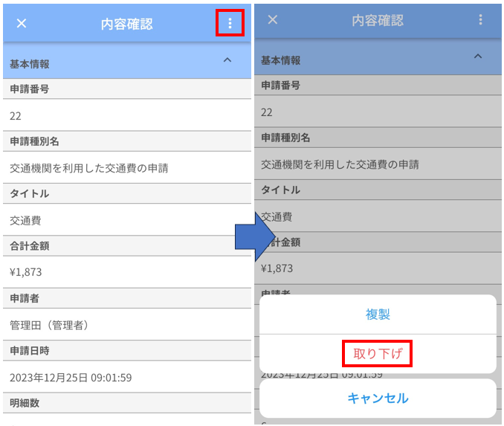The image size is (504, 426).
Task: Select 複製 in the action sheet
Action: (x=378, y=314)
